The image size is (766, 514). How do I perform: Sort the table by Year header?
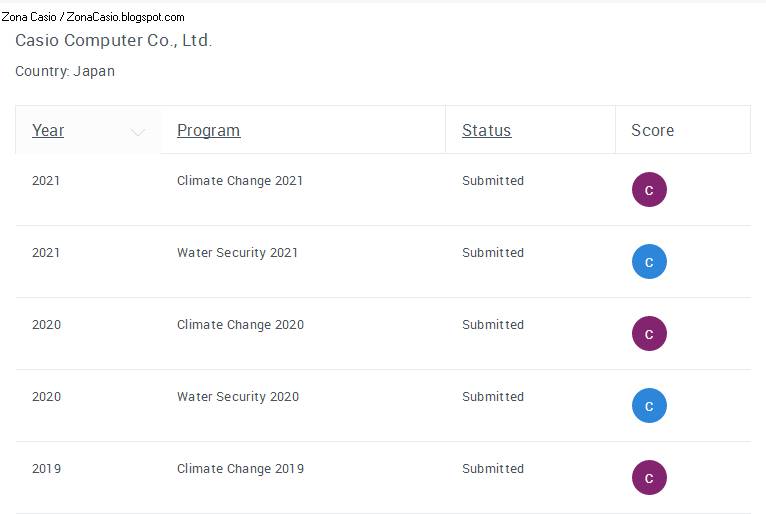48,130
